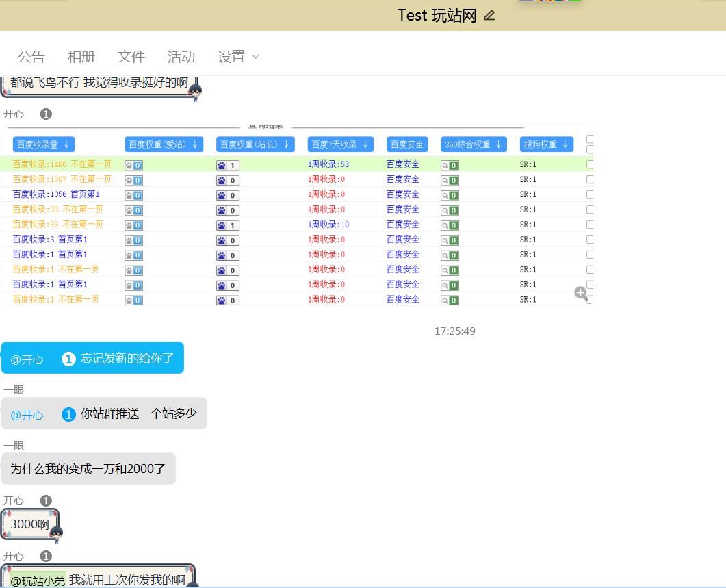Image resolution: width=726 pixels, height=588 pixels.
Task: Click the group title Test 玩站网
Action: (x=437, y=15)
